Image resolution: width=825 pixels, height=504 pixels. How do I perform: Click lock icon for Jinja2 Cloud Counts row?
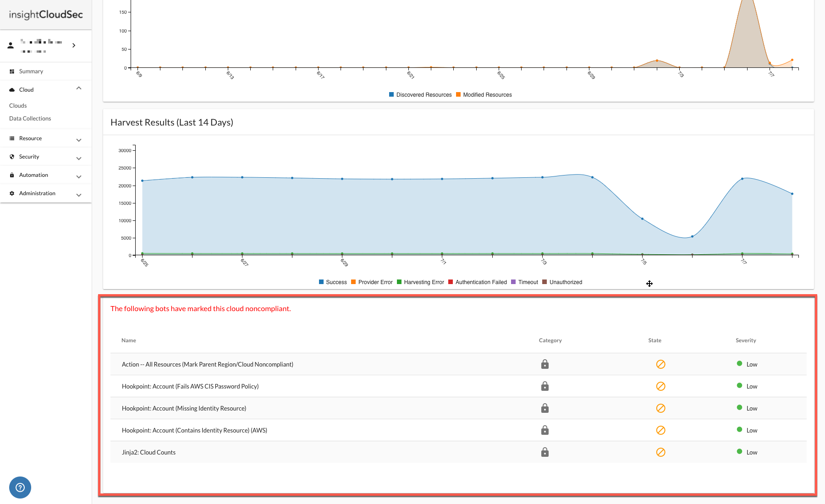pyautogui.click(x=544, y=452)
